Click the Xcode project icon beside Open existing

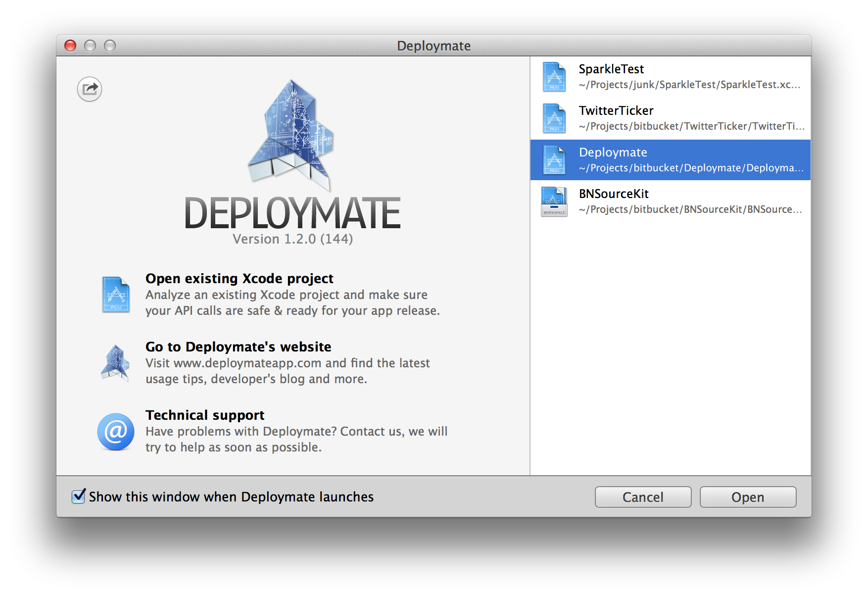tap(116, 295)
